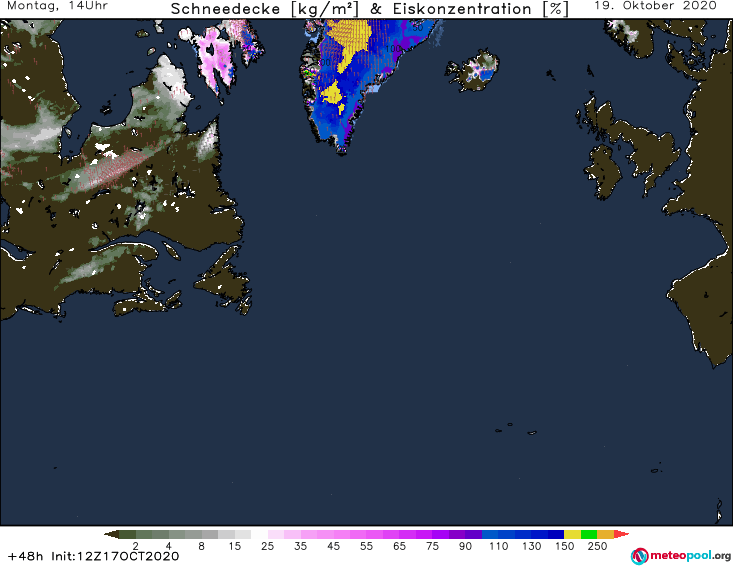Click Ireland on the map
This screenshot has height=566, width=733.
[x=603, y=172]
